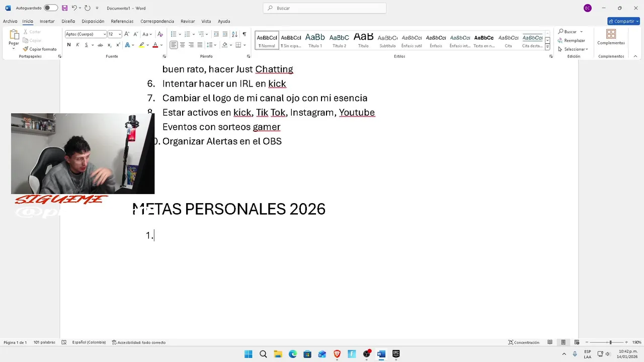The image size is (644, 362).
Task: Open the Referencias tab
Action: pos(122,21)
